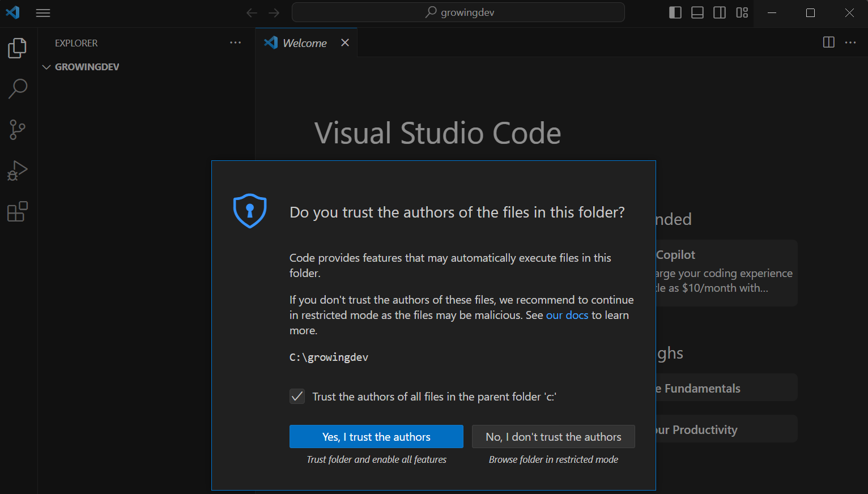Click the VS Code logo in title bar

[x=13, y=12]
